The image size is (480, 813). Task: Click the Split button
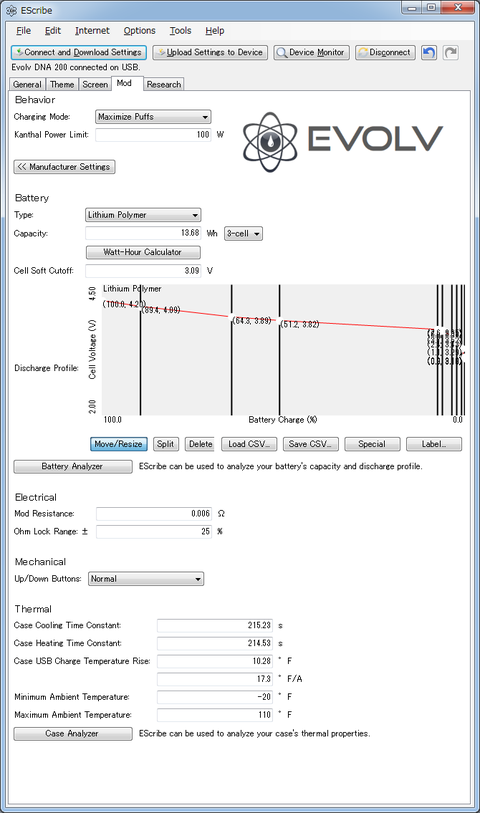[166, 444]
